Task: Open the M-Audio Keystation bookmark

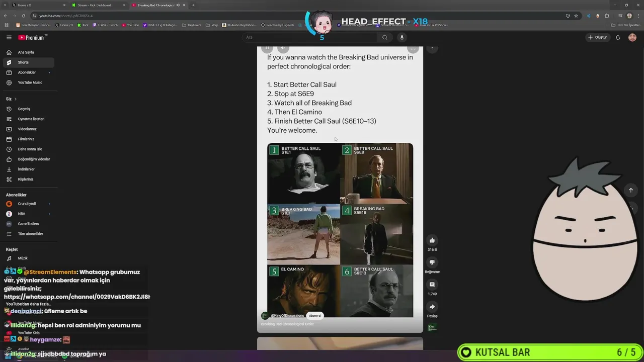Action: pyautogui.click(x=239, y=25)
